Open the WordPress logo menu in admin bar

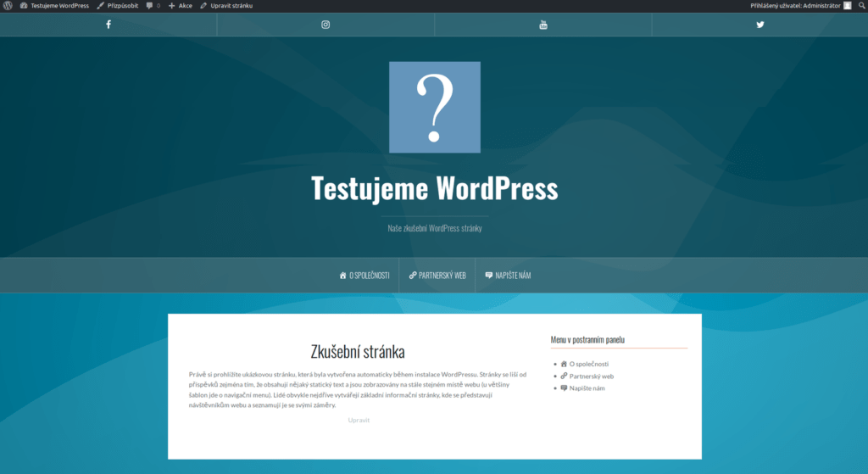click(x=8, y=6)
